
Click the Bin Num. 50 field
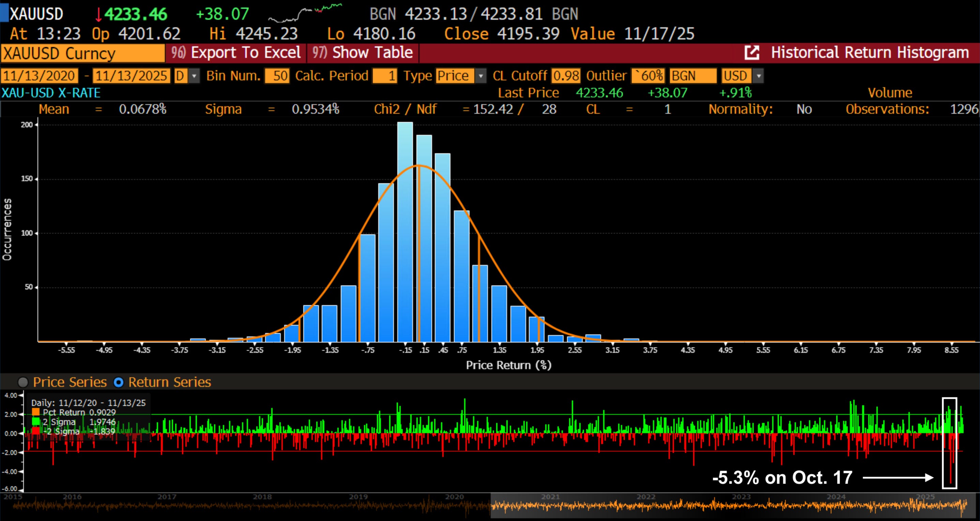[x=277, y=76]
